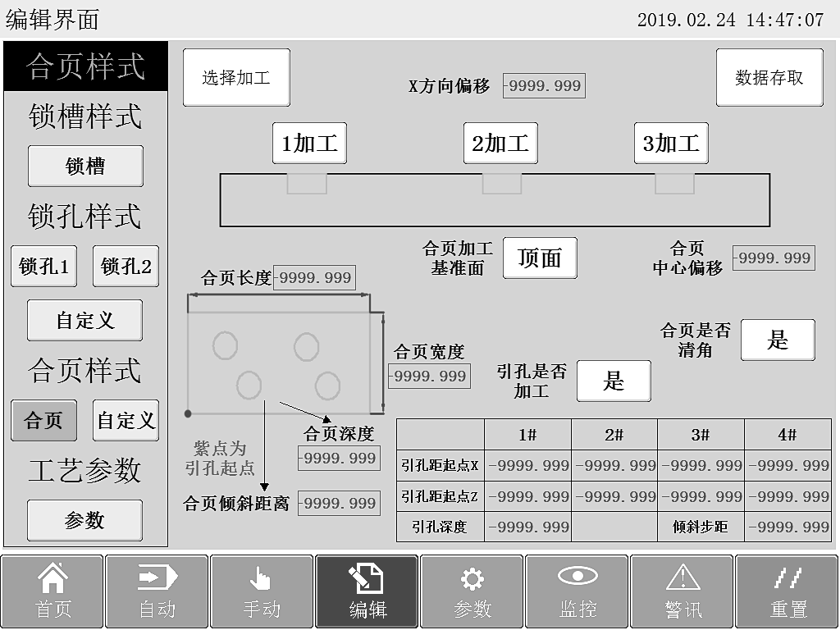Open 自动 automatic mode icon
The height and width of the screenshot is (630, 840).
157,591
